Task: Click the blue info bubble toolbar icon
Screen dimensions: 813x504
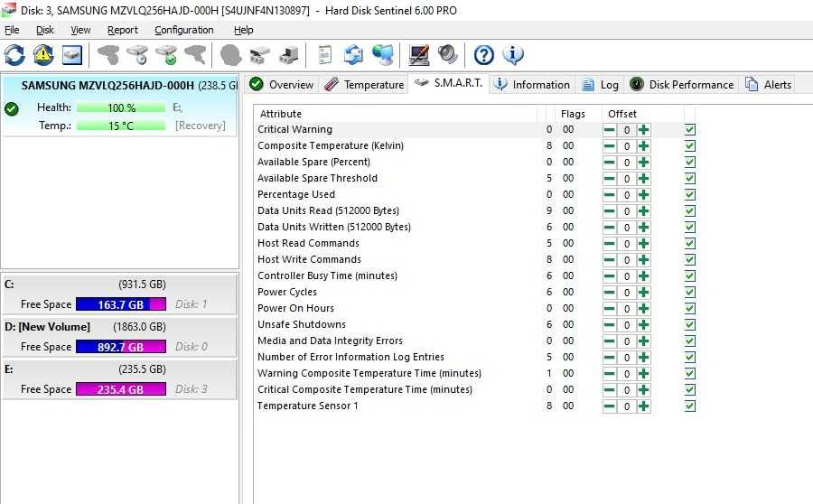Action: coord(513,55)
